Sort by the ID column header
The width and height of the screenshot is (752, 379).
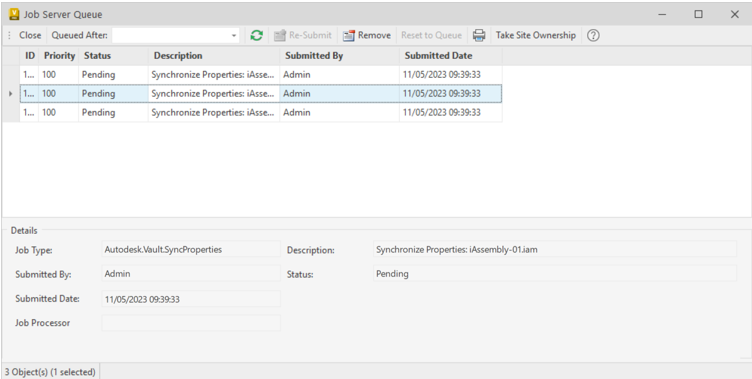point(30,56)
